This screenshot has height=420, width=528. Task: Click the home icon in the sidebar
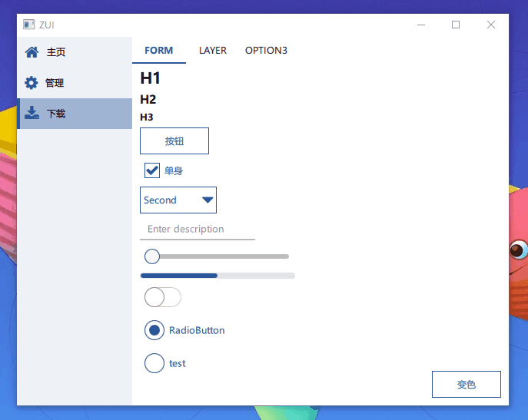[x=32, y=52]
